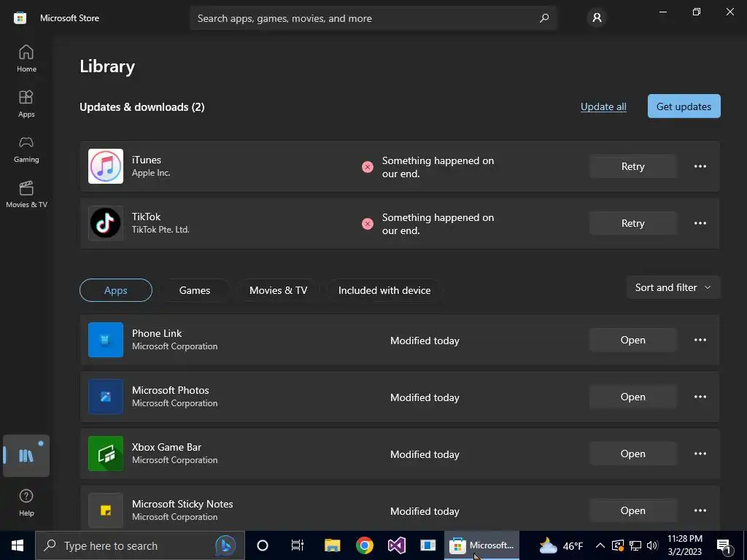
Task: Click the iTunes app icon
Action: point(106,166)
